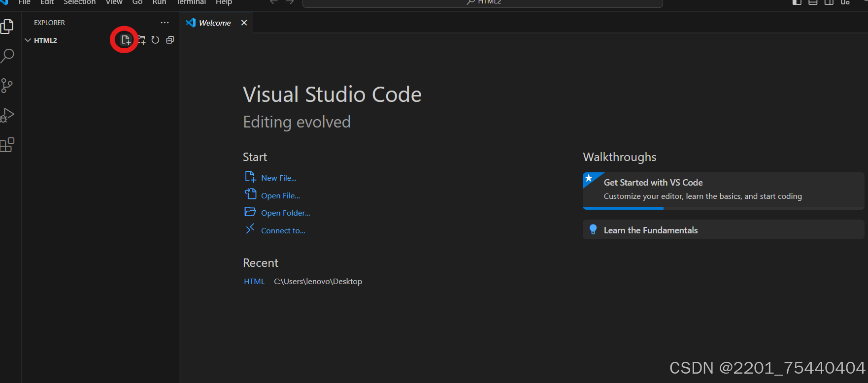Click the Open Folder... link
This screenshot has height=383, width=868.
pos(286,213)
